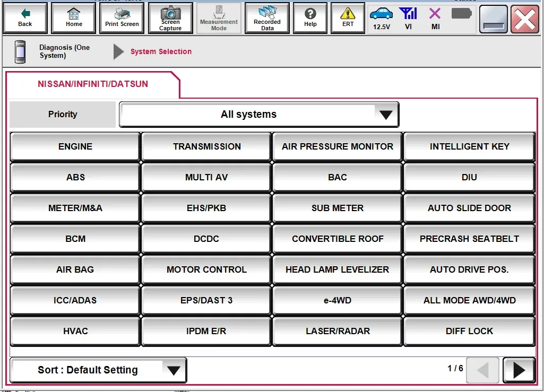This screenshot has width=544, height=392.
Task: Click the Print Screen printer icon
Action: click(x=122, y=18)
